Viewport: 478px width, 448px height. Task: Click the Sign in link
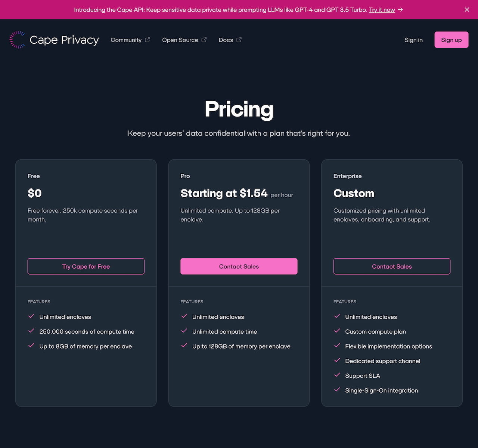(413, 40)
